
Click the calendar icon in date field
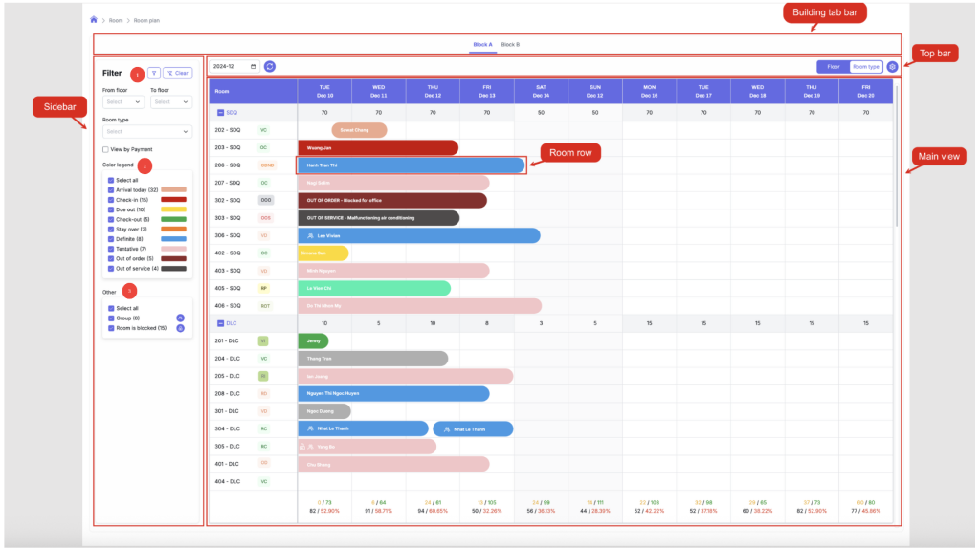(253, 66)
